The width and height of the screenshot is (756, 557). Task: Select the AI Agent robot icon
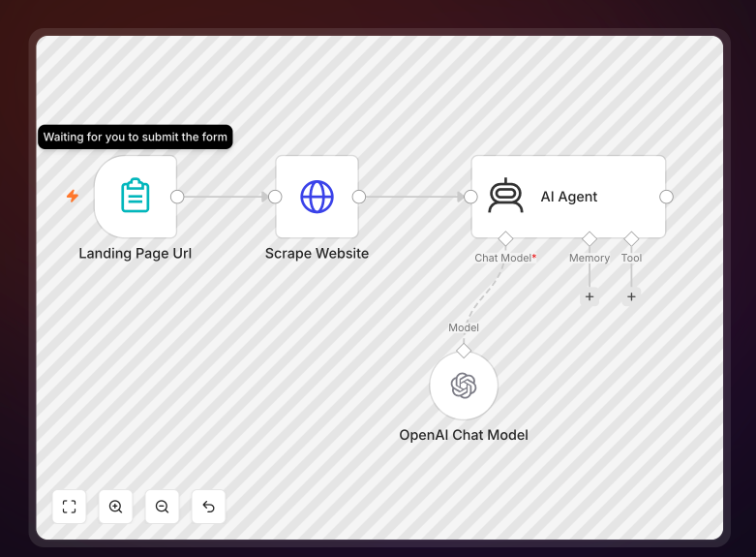pos(505,196)
